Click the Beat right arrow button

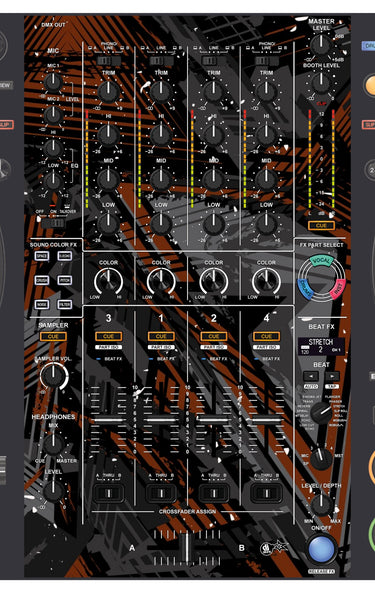[x=332, y=376]
